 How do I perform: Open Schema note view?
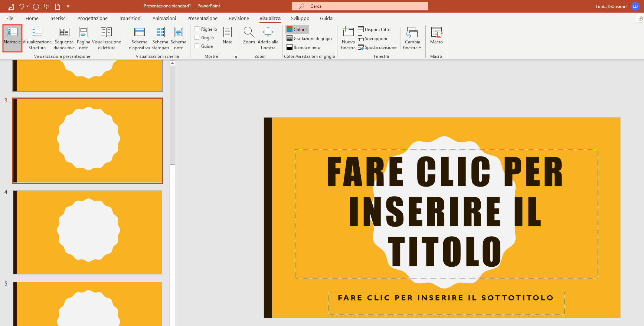(x=179, y=38)
